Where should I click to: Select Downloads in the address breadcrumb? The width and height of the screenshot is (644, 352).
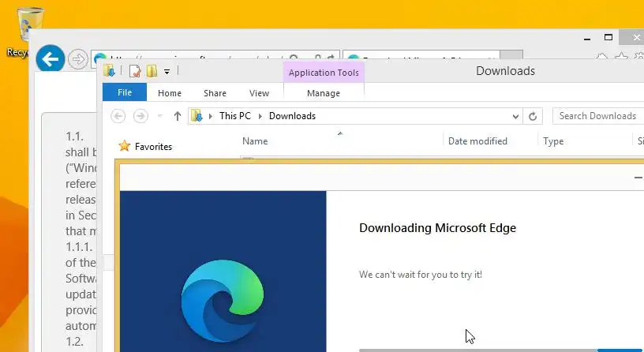tap(293, 116)
